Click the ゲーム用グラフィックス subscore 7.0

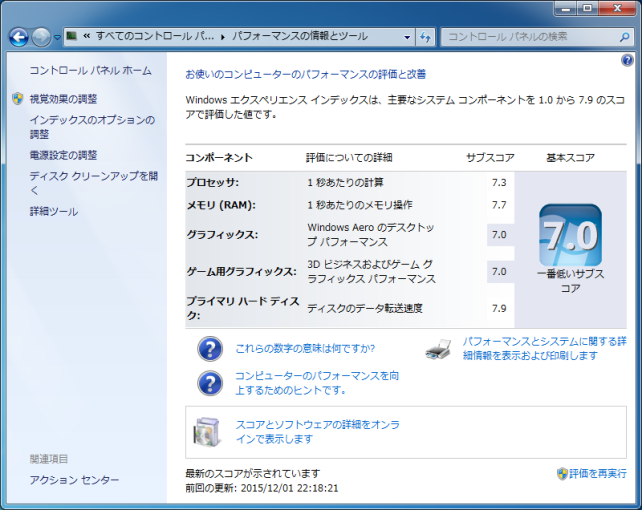pos(499,272)
